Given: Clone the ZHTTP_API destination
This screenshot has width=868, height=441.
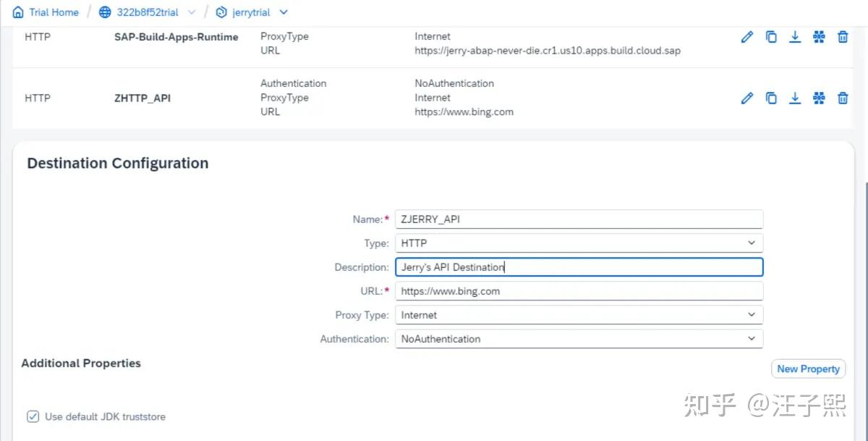Looking at the screenshot, I should coord(771,98).
